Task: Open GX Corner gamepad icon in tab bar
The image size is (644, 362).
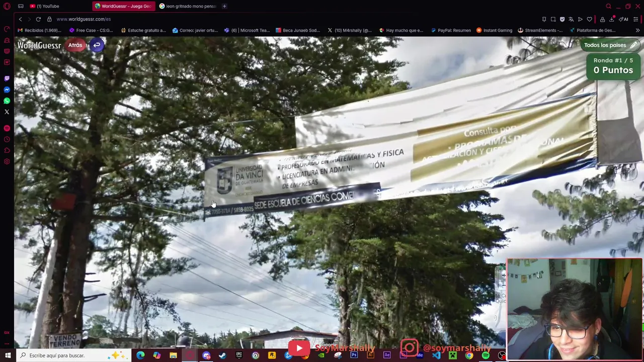Action: tap(21, 6)
